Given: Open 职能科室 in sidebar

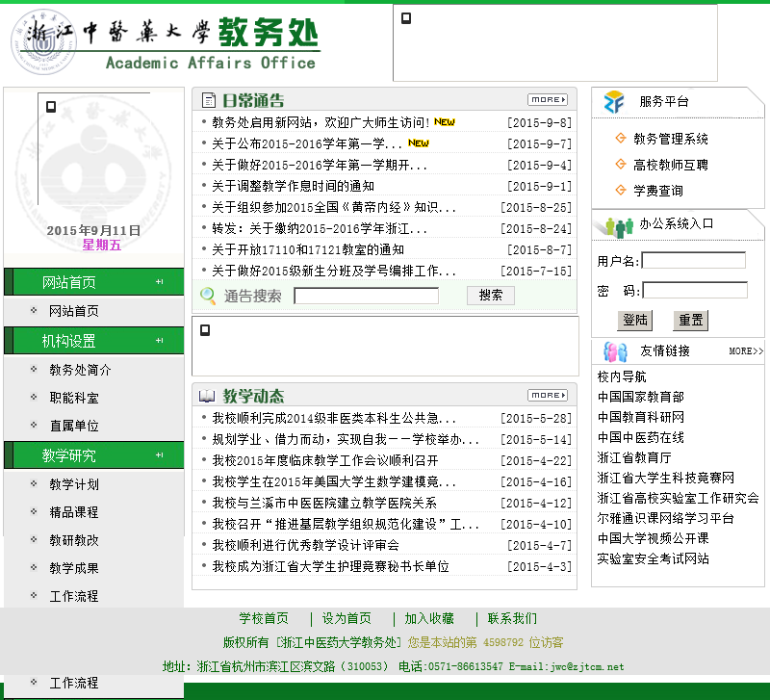Looking at the screenshot, I should [74, 398].
